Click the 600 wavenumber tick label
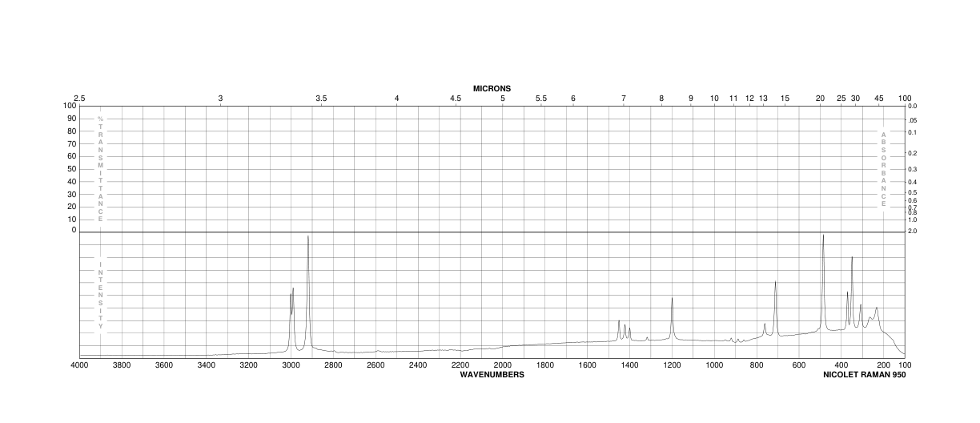 click(x=799, y=365)
